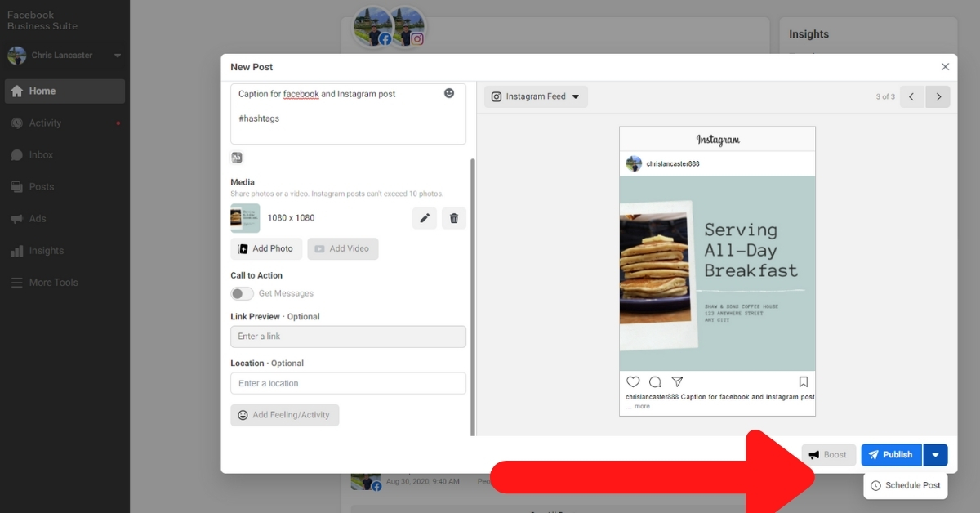Click the Call to Action heading

coord(256,275)
